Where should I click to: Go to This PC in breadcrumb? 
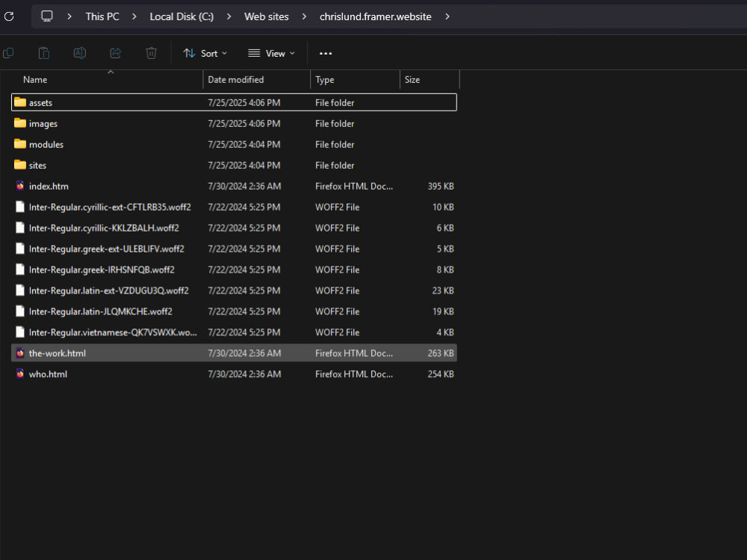click(102, 16)
